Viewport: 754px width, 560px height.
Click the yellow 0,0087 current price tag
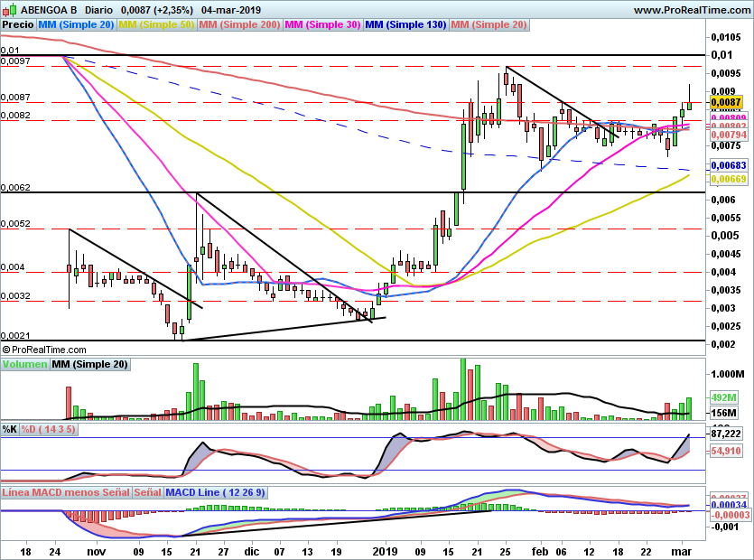726,102
